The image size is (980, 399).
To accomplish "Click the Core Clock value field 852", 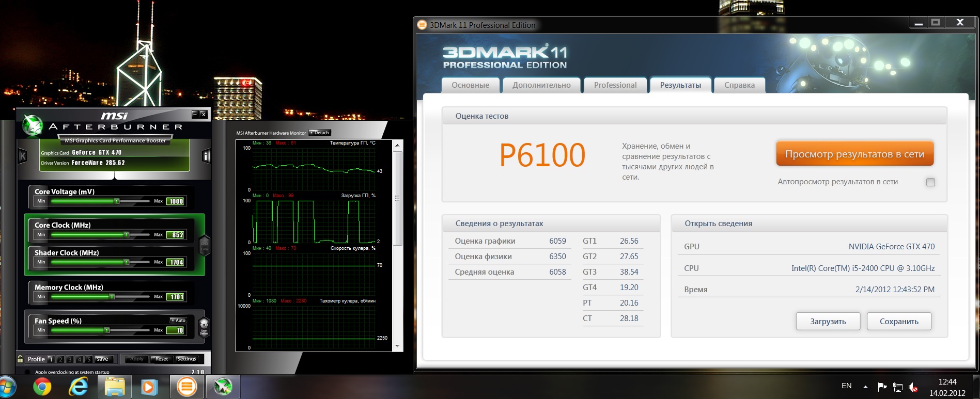I will (x=176, y=235).
